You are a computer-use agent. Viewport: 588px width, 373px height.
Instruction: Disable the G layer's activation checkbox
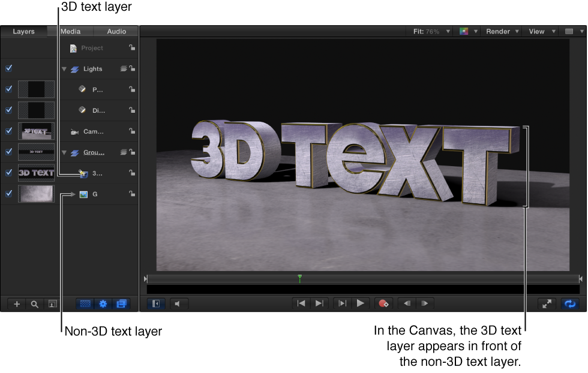(8, 194)
